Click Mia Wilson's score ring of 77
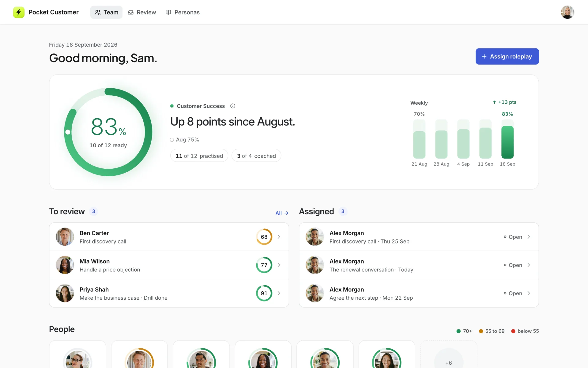The height and width of the screenshot is (368, 588). coord(264,265)
